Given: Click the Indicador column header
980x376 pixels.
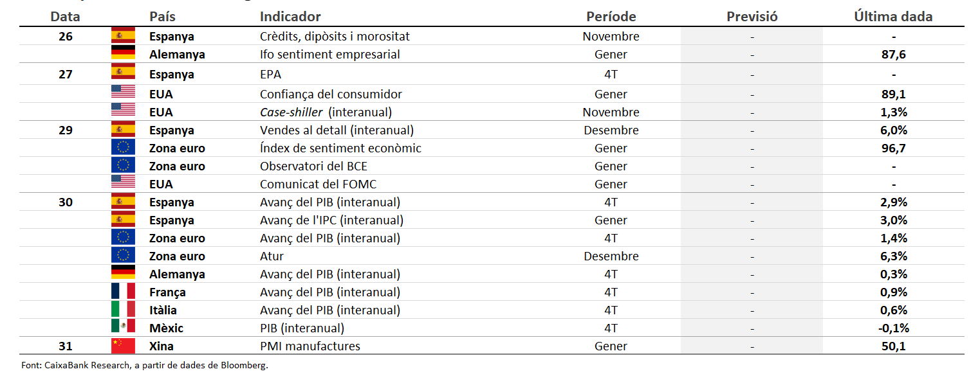Looking at the screenshot, I should coord(290,17).
